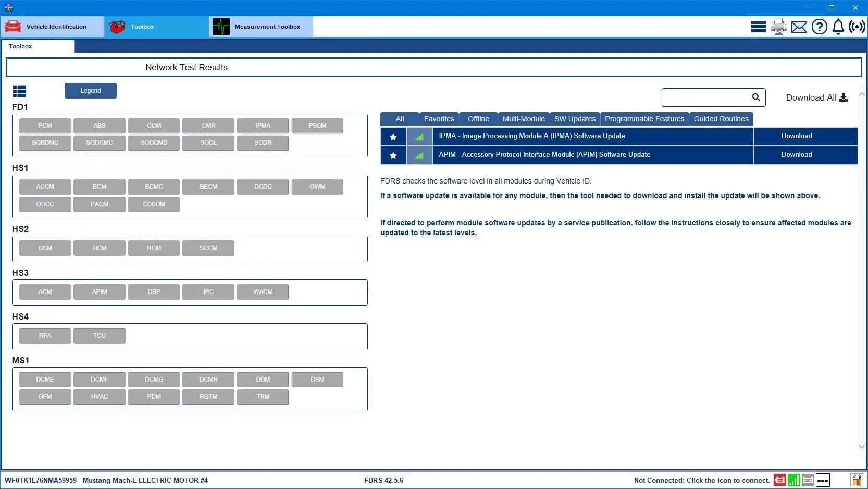The height and width of the screenshot is (489, 868).
Task: Select the GSM module button
Action: tap(45, 248)
